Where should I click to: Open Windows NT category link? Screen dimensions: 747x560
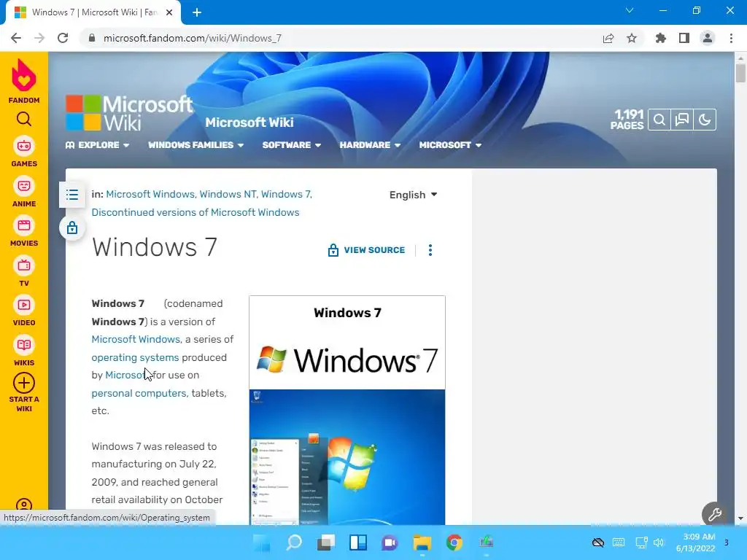[x=228, y=194]
